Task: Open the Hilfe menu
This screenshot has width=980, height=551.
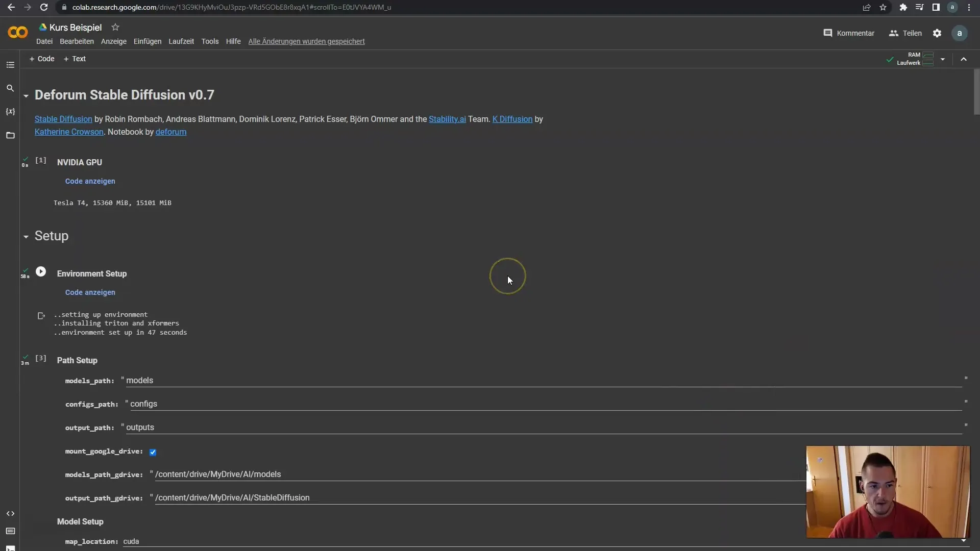Action: 233,41
